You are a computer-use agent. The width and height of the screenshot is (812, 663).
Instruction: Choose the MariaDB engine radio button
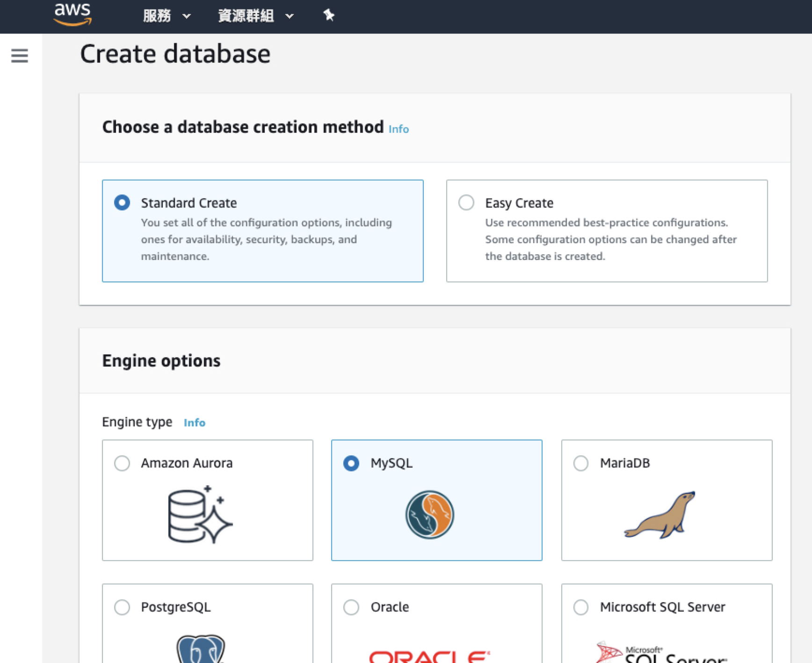(x=581, y=463)
